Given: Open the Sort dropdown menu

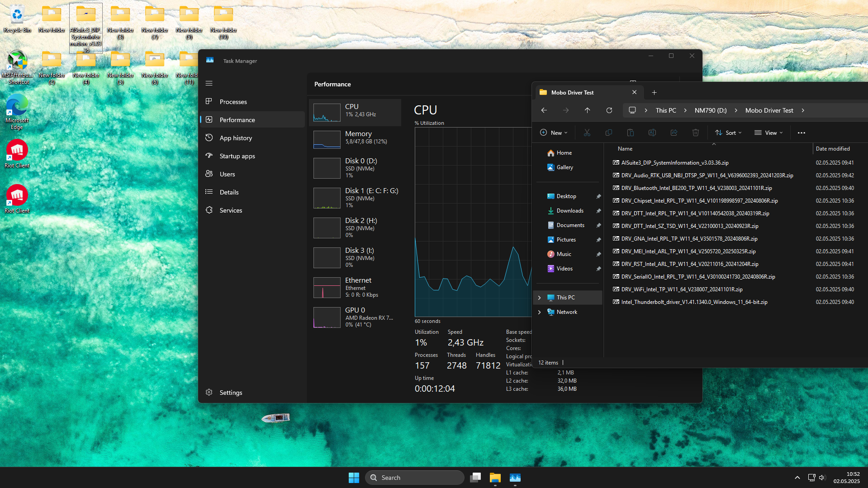Looking at the screenshot, I should point(728,133).
